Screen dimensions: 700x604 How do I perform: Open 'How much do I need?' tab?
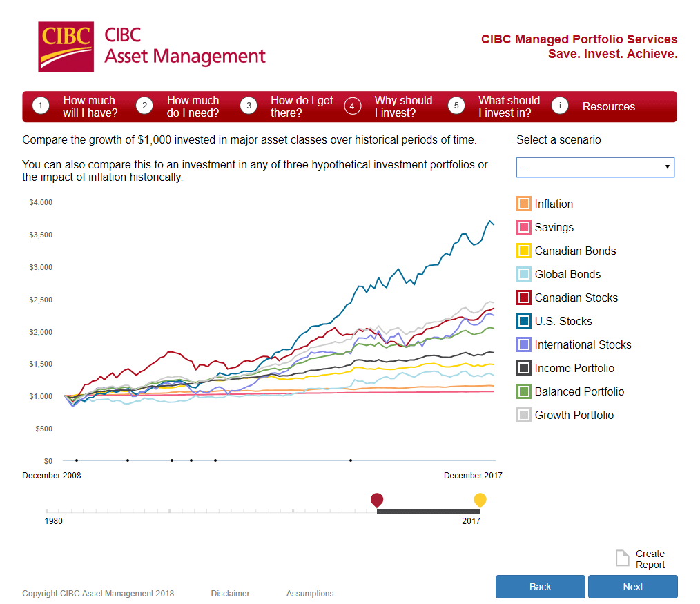pyautogui.click(x=193, y=107)
